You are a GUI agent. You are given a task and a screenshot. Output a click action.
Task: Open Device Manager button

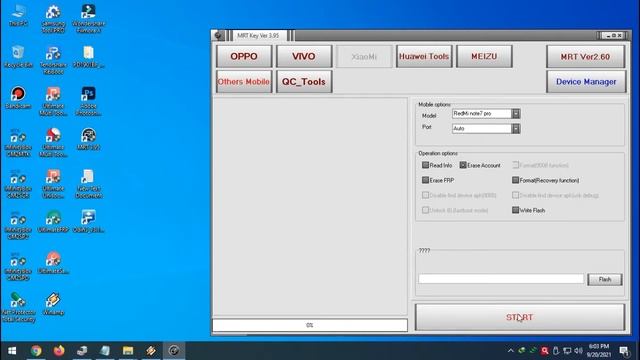pyautogui.click(x=586, y=82)
